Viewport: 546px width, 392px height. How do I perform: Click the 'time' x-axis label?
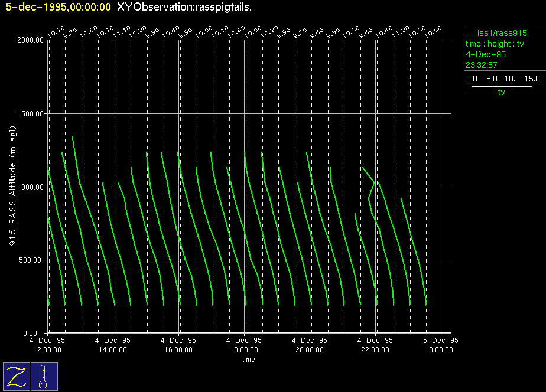[x=248, y=359]
